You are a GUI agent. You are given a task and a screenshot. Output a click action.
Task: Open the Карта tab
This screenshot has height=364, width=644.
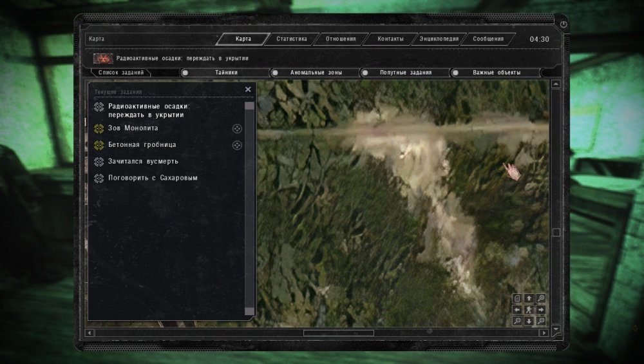click(243, 39)
